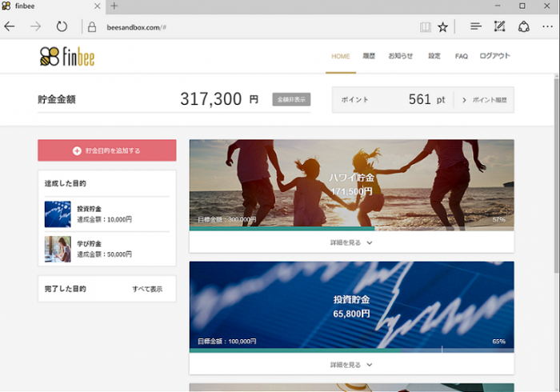Click the 投資貯金 progress bar
This screenshot has height=392, width=560.
tap(352, 350)
